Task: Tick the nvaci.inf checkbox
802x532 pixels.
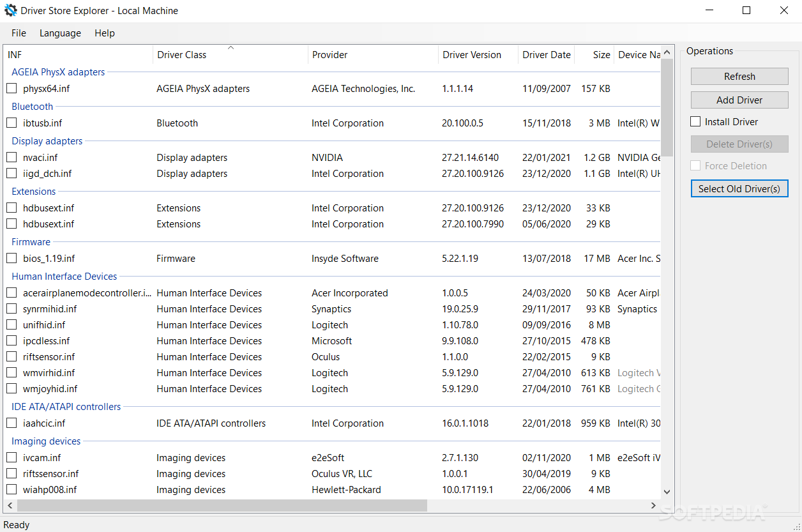Action: click(11, 158)
